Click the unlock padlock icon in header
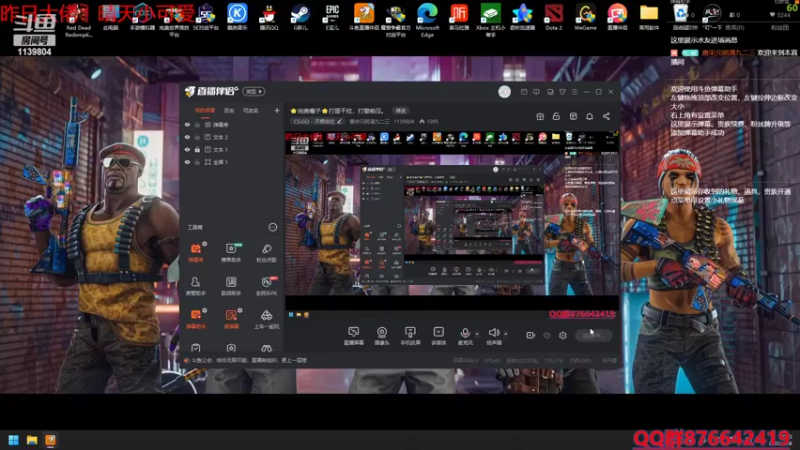 pos(556,116)
